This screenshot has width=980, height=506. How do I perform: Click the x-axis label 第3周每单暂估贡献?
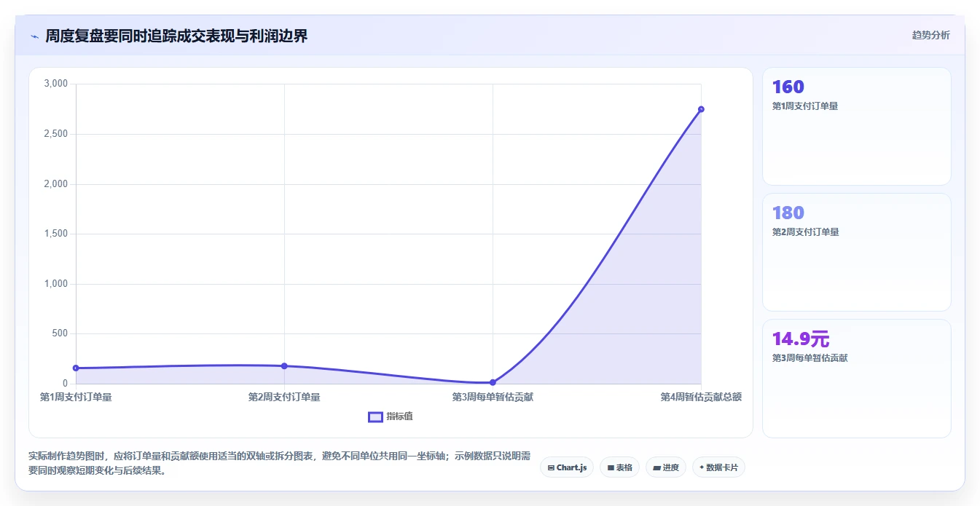[x=493, y=397]
